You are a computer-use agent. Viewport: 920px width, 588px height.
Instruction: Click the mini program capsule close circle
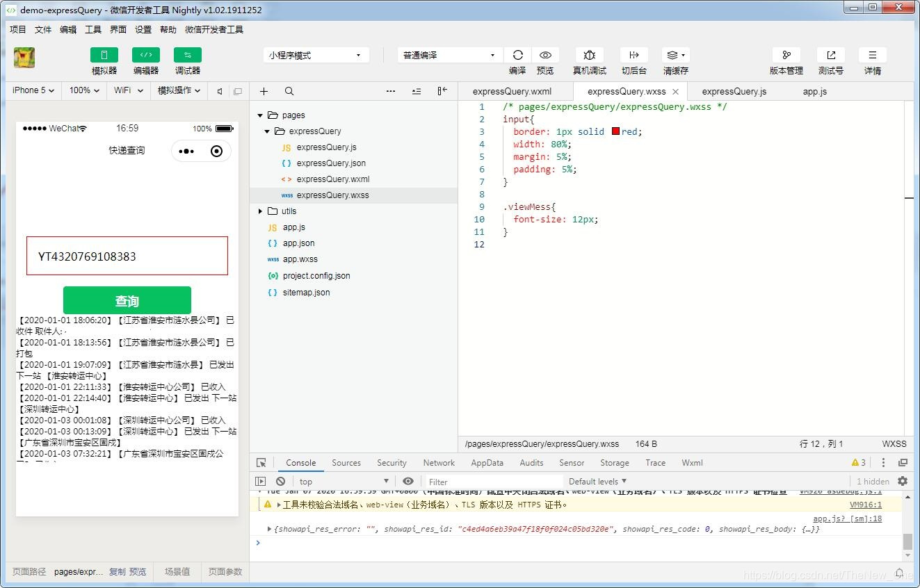point(216,151)
